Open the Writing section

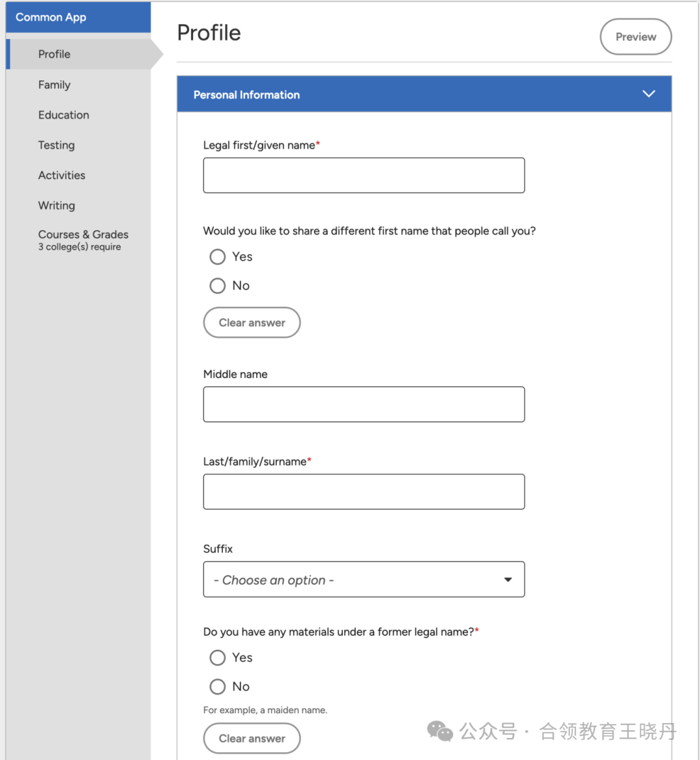[x=56, y=206]
